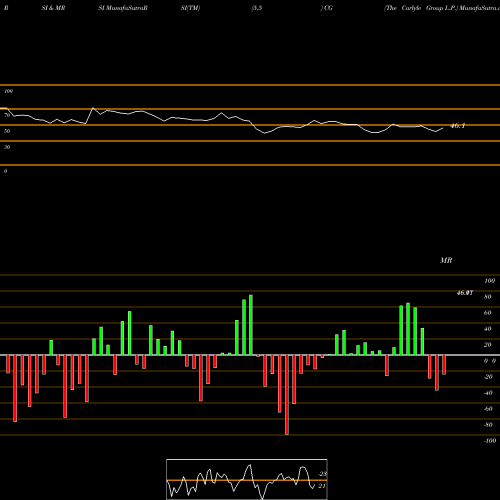Click the CG ticker symbol in header
Viewport: 500px width, 500px height.
(327, 8)
